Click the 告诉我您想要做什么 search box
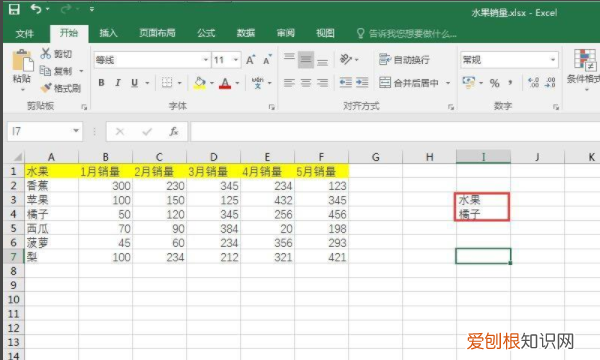 tap(407, 34)
